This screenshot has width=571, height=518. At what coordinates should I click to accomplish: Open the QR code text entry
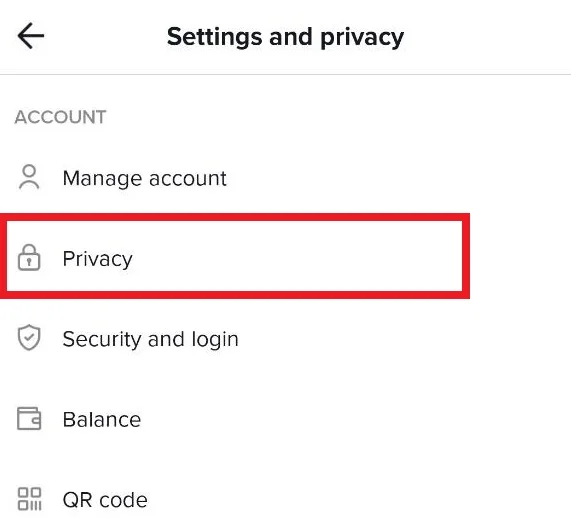click(x=105, y=500)
